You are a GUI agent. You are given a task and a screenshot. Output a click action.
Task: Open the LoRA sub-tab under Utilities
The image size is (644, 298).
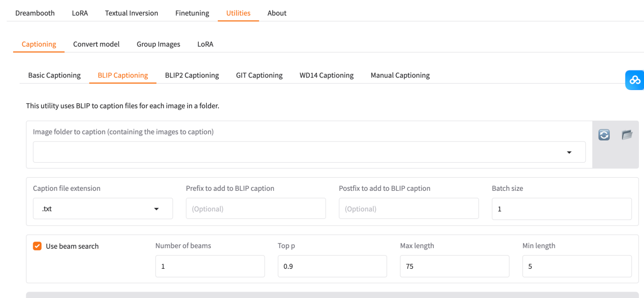[205, 44]
